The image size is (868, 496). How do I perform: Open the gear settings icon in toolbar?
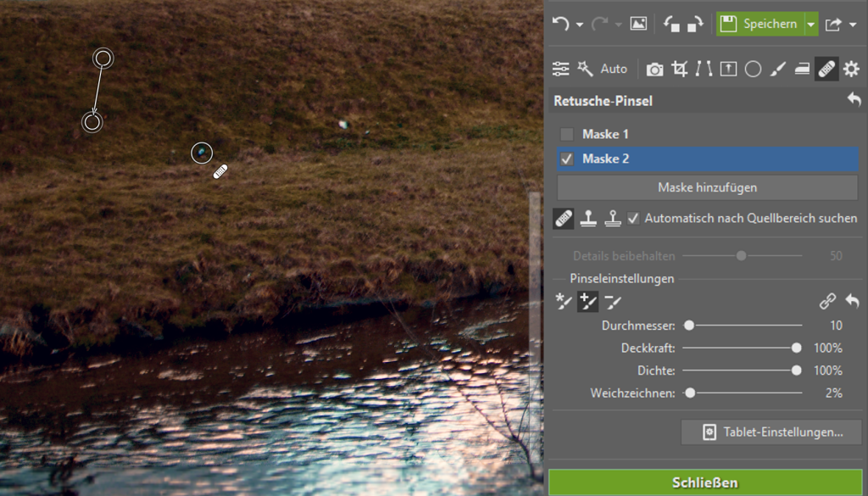[851, 70]
